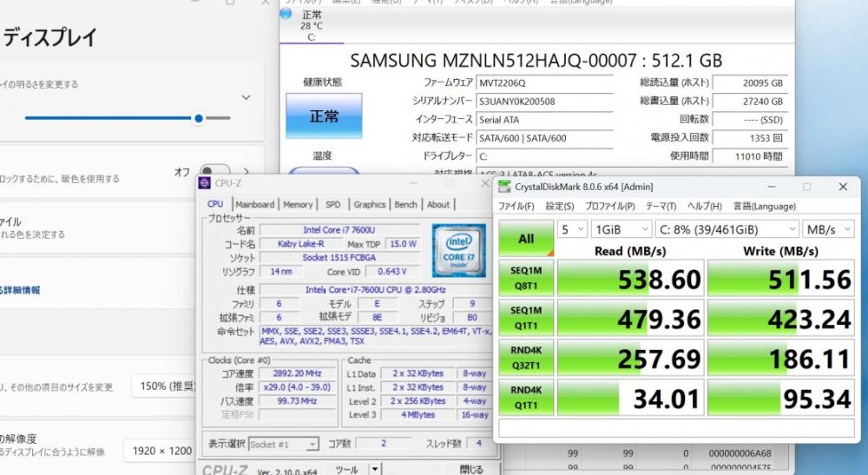
Task: Click the Serial ATA interface field
Action: click(x=545, y=119)
